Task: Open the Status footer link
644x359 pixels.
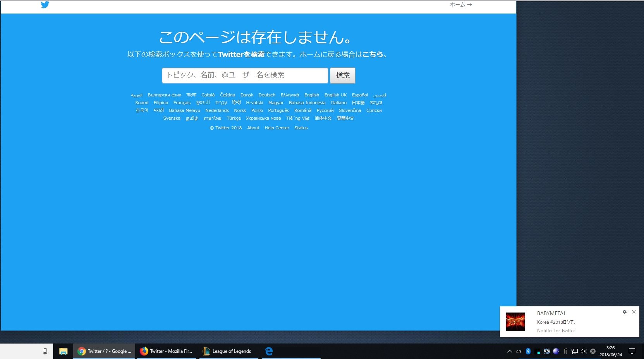Action: point(301,128)
